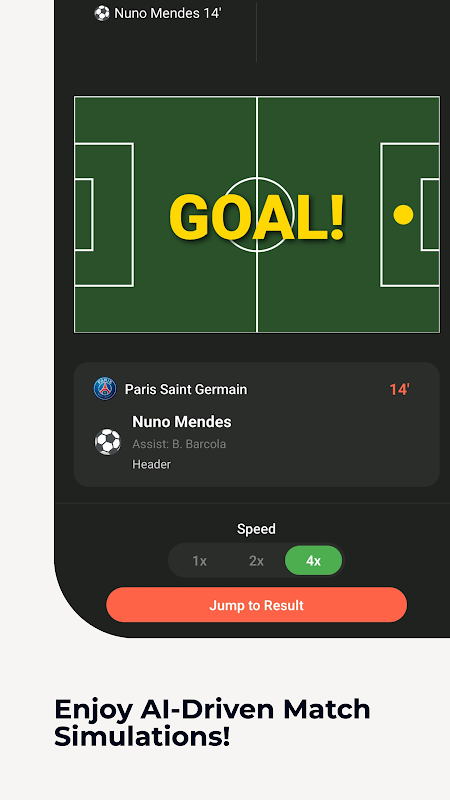Click the Jump to Result button
This screenshot has height=800, width=450.
tap(257, 605)
